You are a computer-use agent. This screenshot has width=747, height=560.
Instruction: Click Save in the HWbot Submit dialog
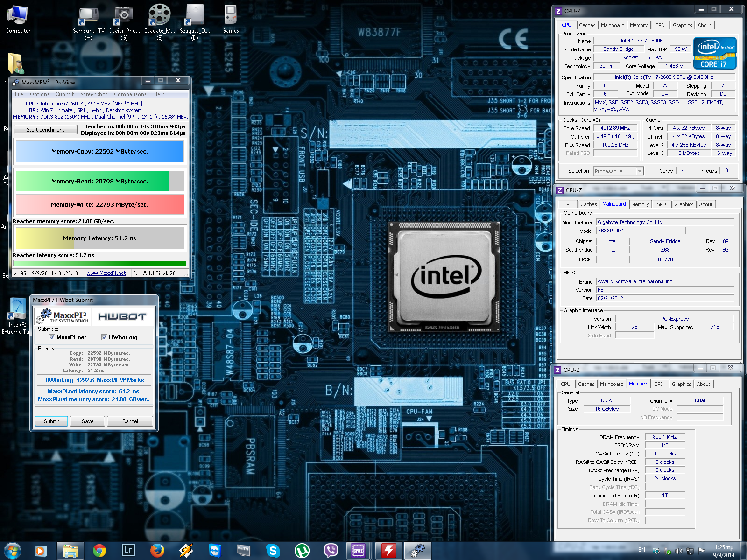pyautogui.click(x=88, y=421)
